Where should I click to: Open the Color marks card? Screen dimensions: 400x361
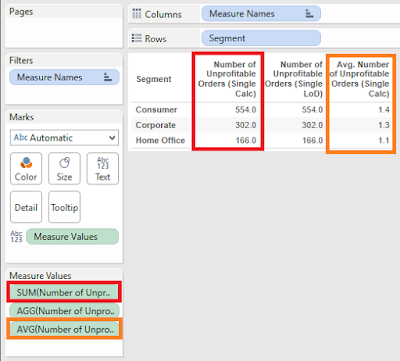coord(26,169)
